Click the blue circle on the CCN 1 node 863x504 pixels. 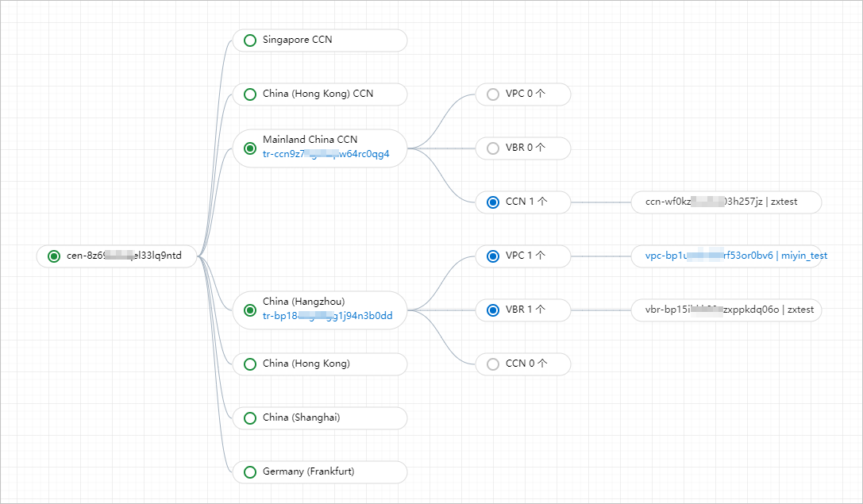(x=493, y=202)
